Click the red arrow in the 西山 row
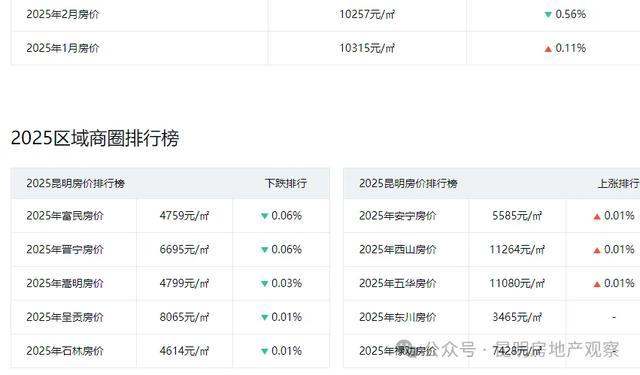Image resolution: width=640 pixels, height=375 pixels. [597, 250]
